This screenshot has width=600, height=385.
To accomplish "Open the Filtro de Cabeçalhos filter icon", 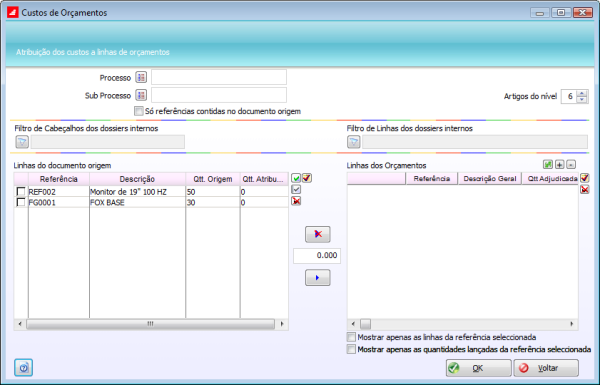I will 22,142.
